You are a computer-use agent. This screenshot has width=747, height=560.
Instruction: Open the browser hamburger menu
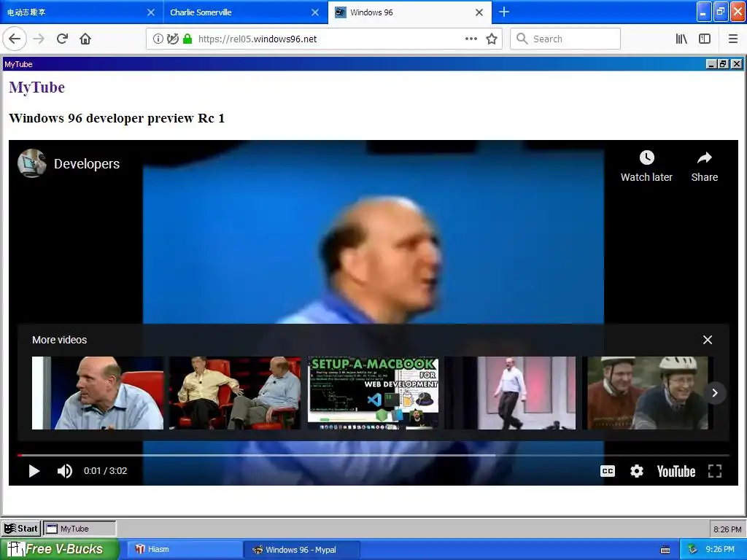point(733,39)
